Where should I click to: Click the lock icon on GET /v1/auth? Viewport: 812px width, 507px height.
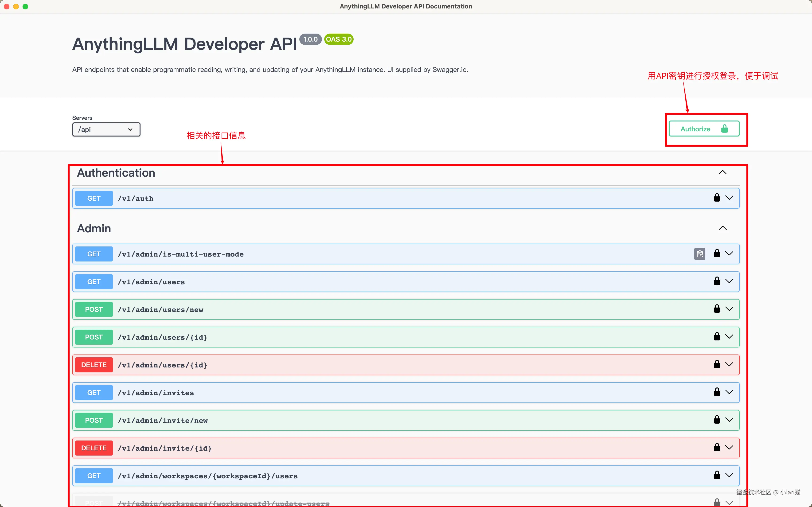pyautogui.click(x=717, y=198)
